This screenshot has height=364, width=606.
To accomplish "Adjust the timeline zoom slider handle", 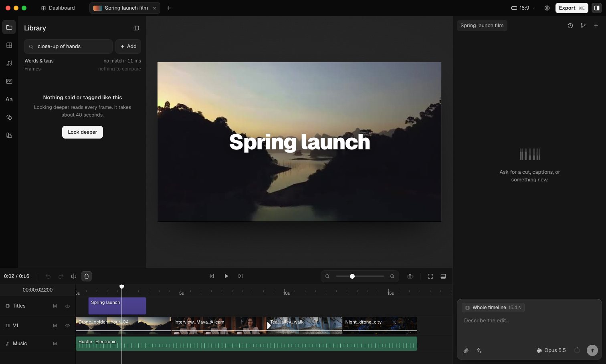I will coord(352,276).
